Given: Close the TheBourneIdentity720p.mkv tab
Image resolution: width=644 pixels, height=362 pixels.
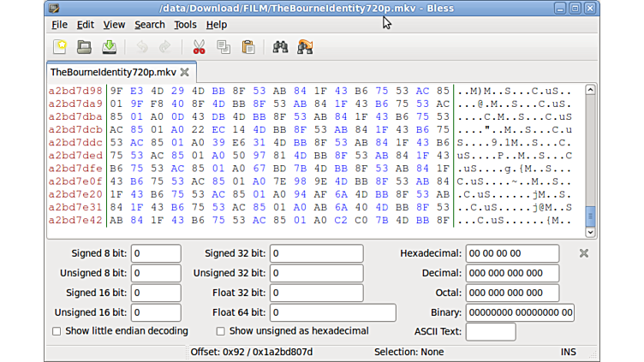Looking at the screenshot, I should click(x=185, y=73).
